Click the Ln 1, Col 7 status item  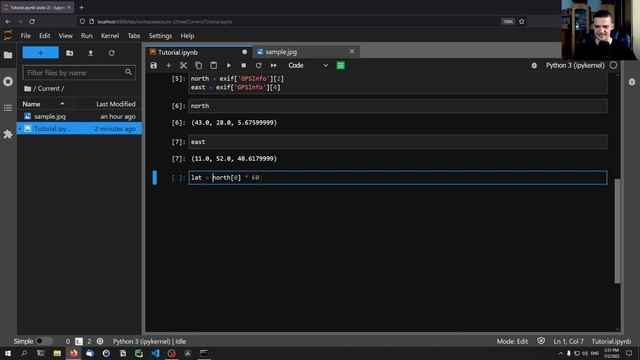569,341
